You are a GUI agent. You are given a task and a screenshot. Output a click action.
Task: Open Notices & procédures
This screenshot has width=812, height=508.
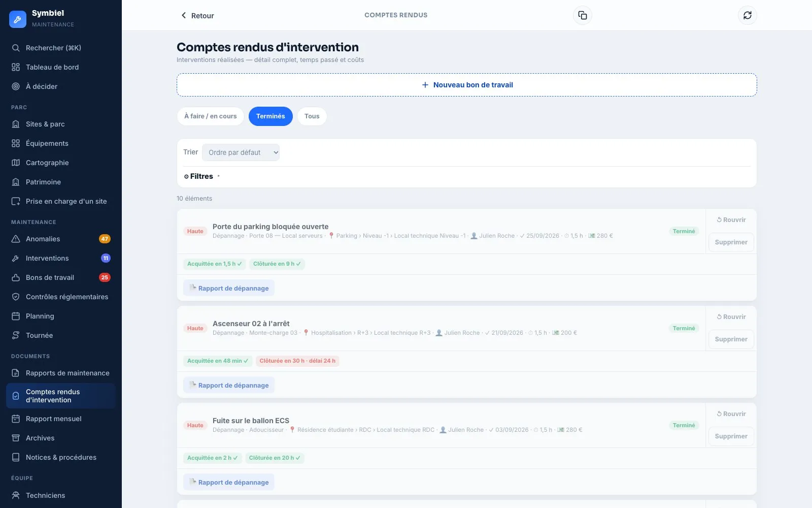point(61,457)
